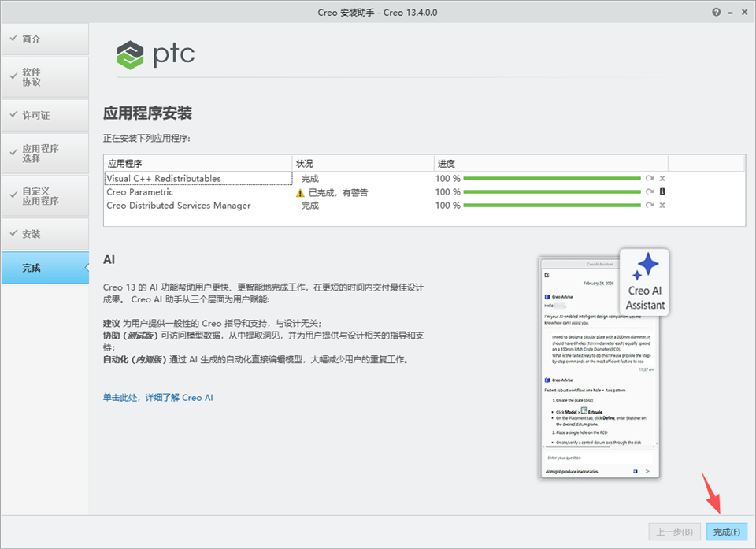Viewport: 756px width, 549px height.
Task: Select the Creo Distributed Services Manager row name
Action: click(x=179, y=206)
